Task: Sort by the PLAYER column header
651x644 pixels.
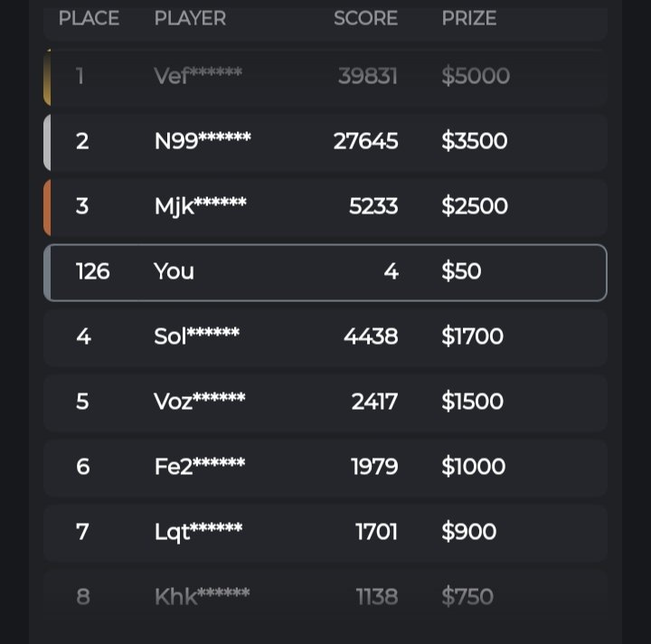Action: tap(190, 18)
